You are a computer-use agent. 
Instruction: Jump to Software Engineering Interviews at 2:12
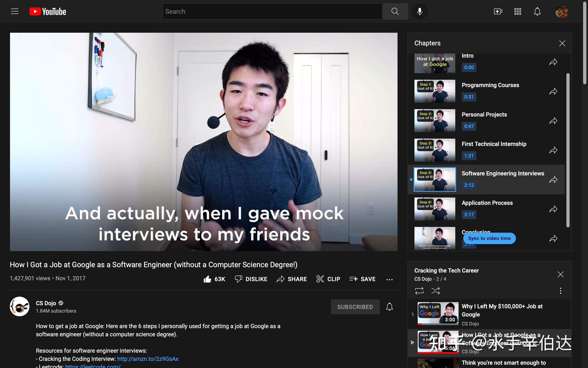[x=469, y=185]
